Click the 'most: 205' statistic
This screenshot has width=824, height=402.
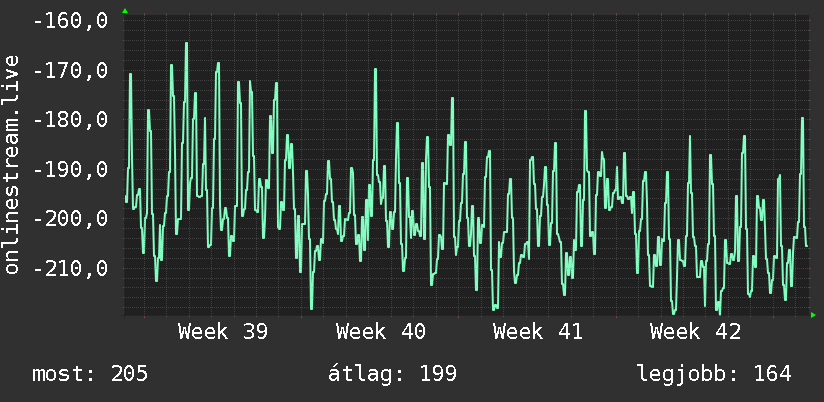[x=90, y=374]
